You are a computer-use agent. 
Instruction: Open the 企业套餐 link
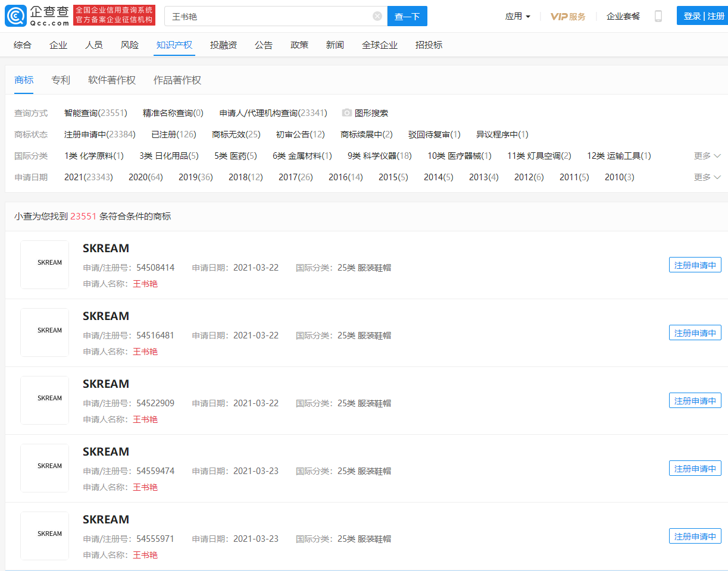coord(623,16)
